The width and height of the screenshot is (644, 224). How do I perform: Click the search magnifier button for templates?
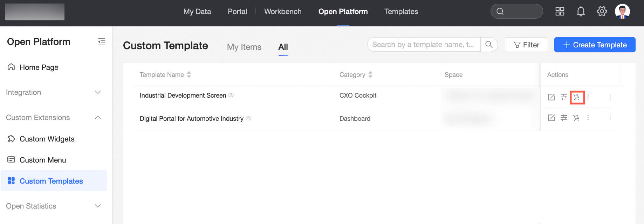tap(489, 45)
